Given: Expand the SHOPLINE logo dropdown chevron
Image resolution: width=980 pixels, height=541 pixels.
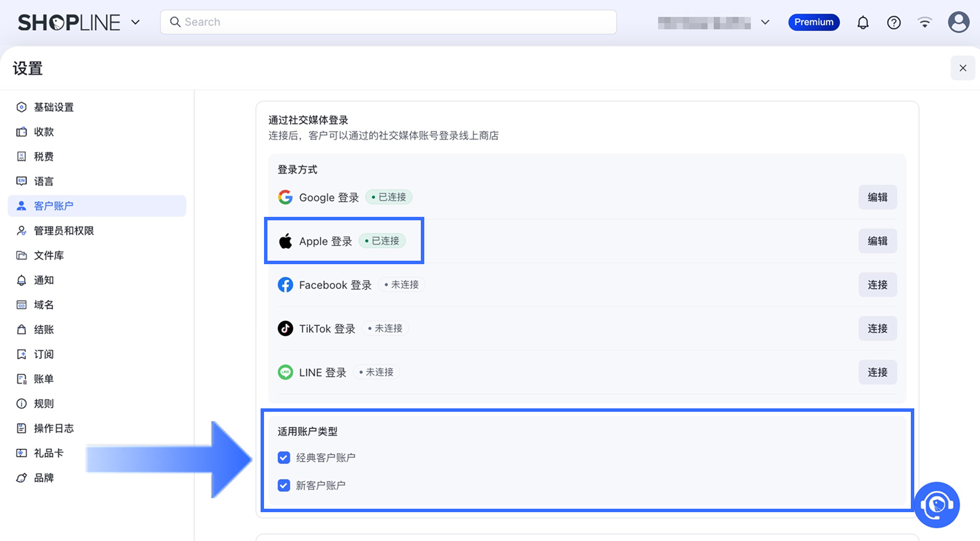Looking at the screenshot, I should coord(135,22).
